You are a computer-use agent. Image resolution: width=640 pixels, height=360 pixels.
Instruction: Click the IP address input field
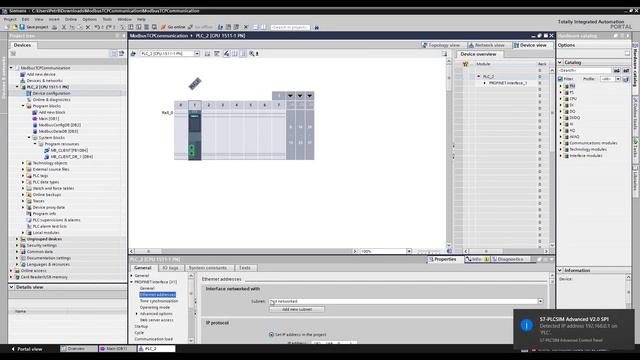(334, 343)
